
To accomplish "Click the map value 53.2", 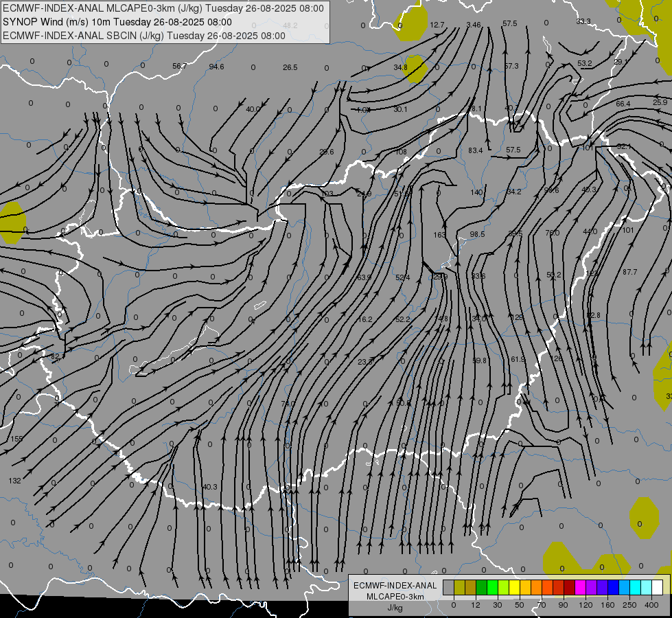I will coord(585,63).
